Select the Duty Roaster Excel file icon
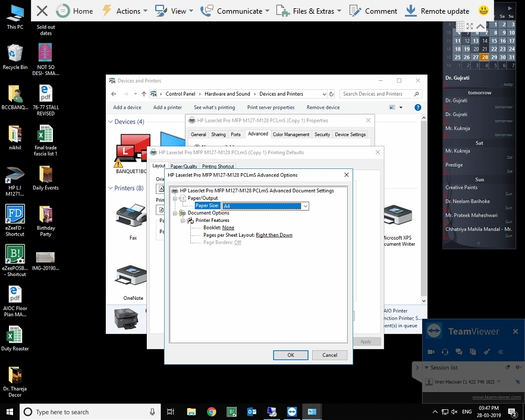Screen dimensions: 525x420 15,338
